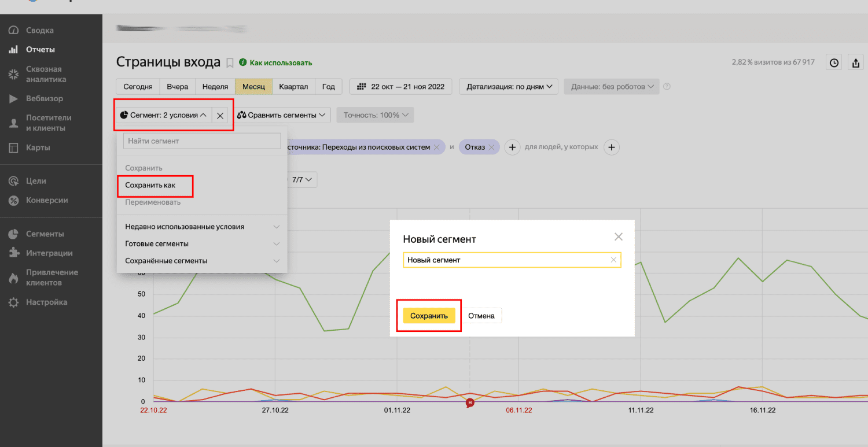Click the bookmark icon beside report title
868x447 pixels.
(230, 62)
